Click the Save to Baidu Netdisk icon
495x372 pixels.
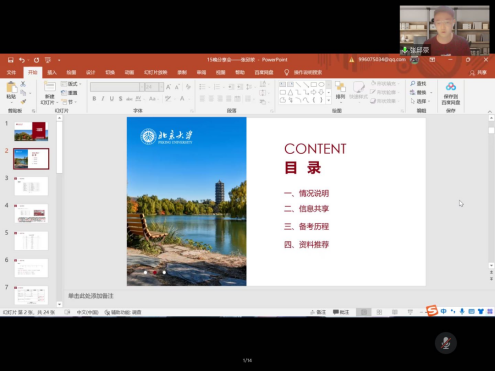coord(451,87)
